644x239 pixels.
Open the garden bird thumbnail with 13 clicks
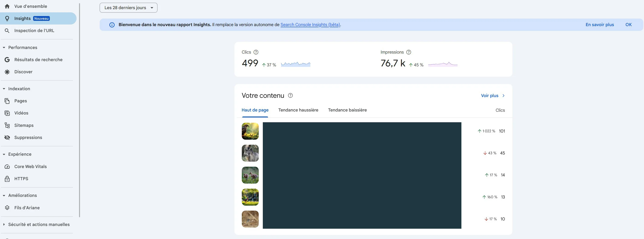[250, 197]
